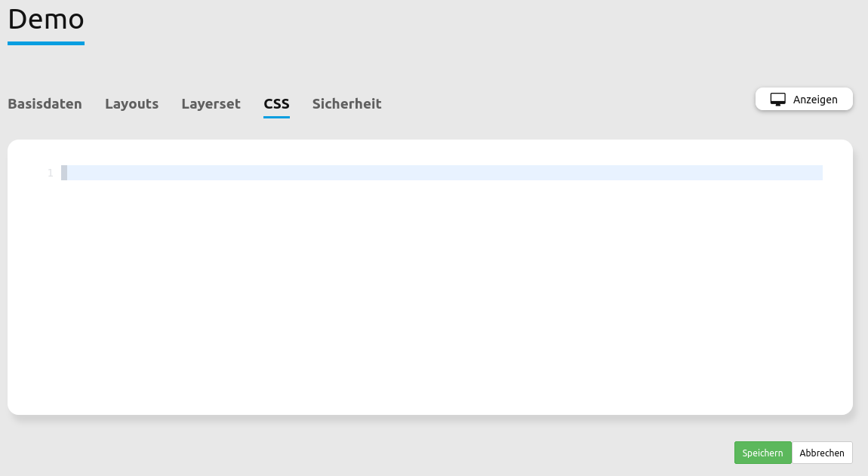The image size is (868, 476).
Task: Click the bottom blank area of the editor panel
Action: [430, 392]
